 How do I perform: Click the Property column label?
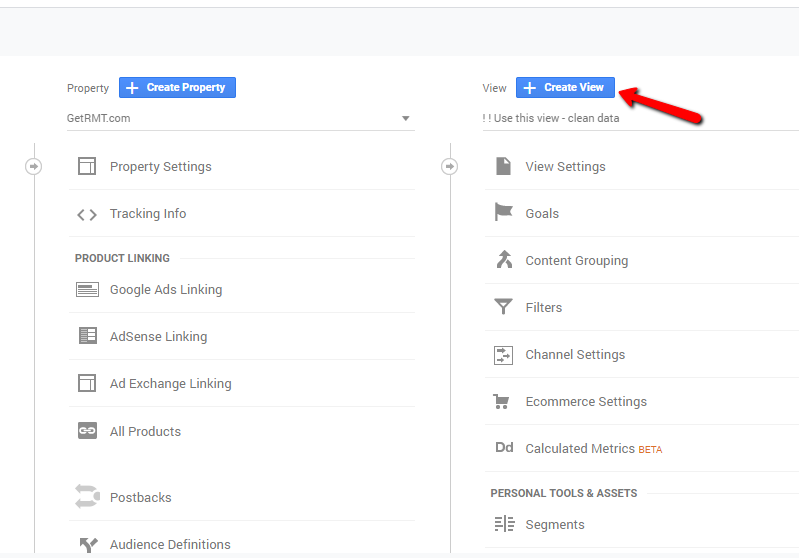click(x=88, y=88)
